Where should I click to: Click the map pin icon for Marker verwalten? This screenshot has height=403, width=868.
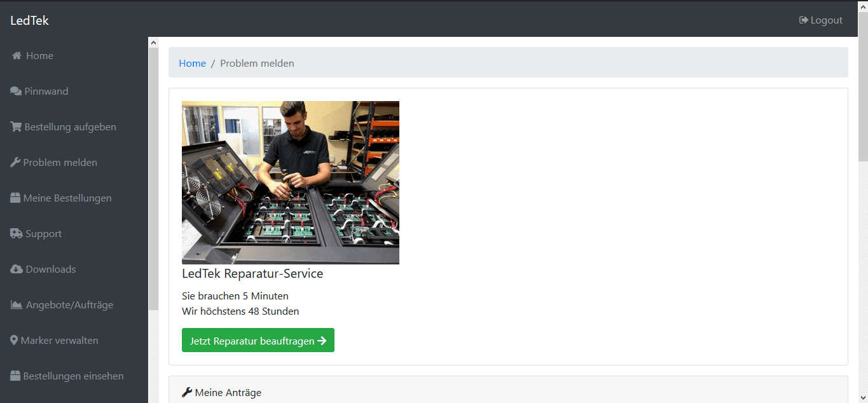pyautogui.click(x=14, y=341)
